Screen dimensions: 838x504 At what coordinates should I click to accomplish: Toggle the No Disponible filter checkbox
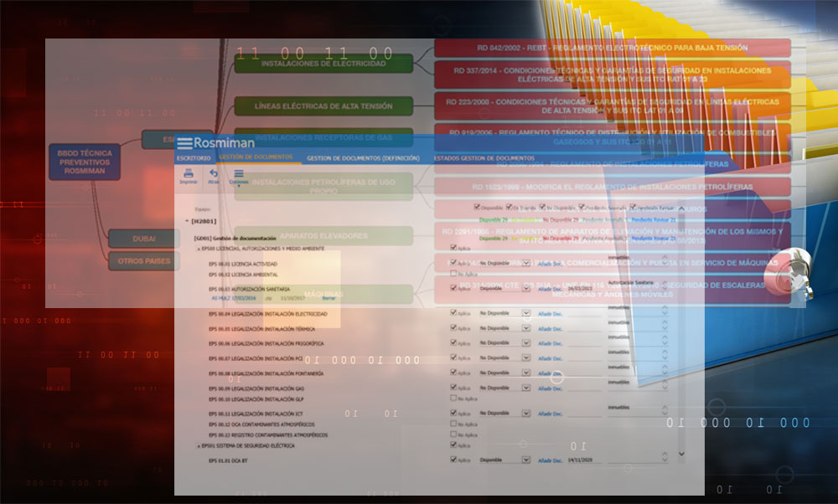(x=542, y=207)
